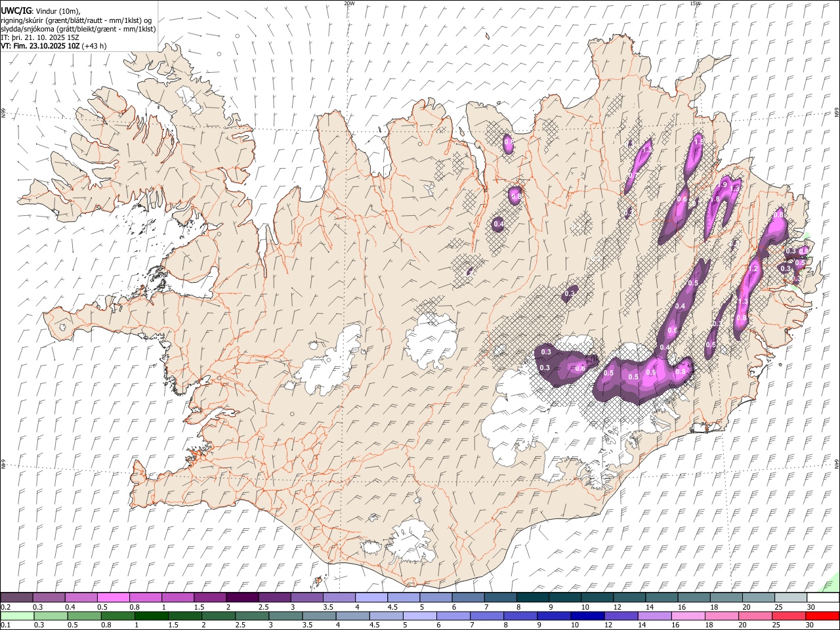Click the 'UWC/IG: Vindur (10m),' title line

click(41, 11)
